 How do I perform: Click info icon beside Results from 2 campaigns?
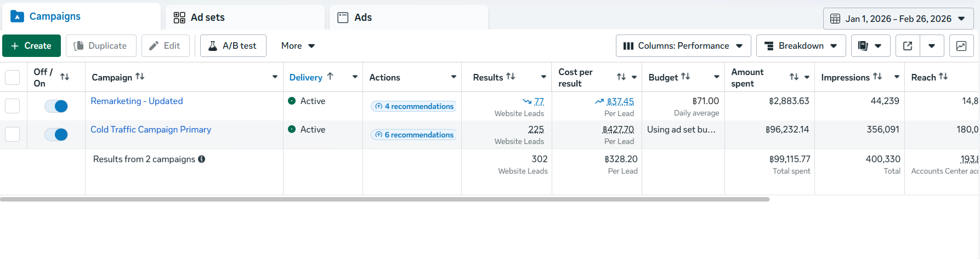click(x=202, y=159)
